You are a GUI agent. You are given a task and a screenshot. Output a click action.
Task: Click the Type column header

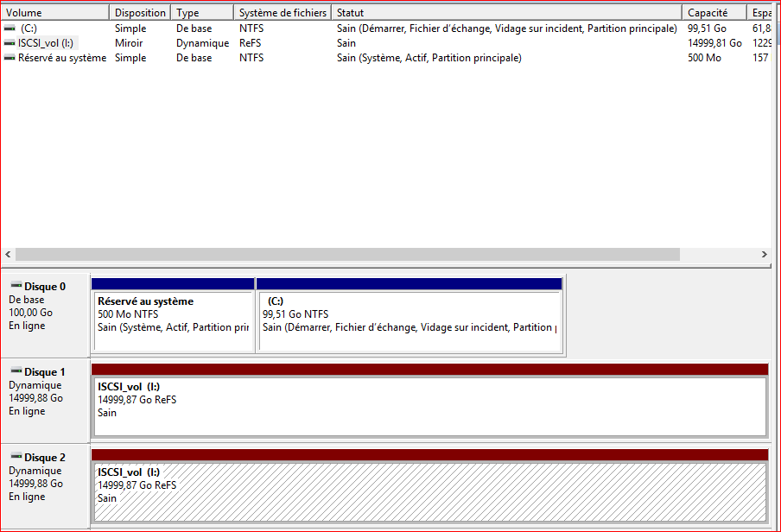point(202,13)
